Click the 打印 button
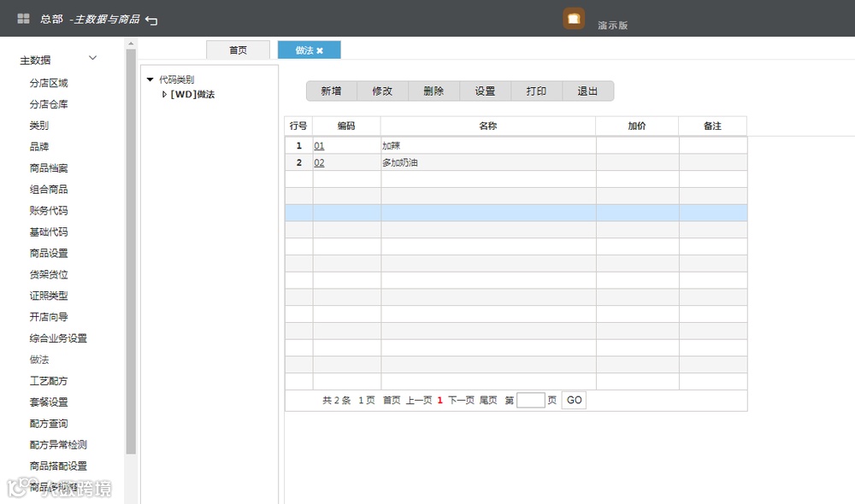855x504 pixels. coord(536,91)
